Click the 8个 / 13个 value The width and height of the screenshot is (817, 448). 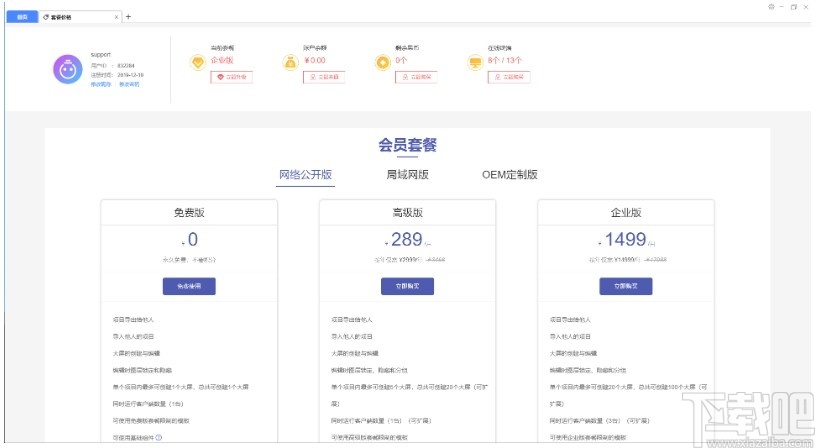505,60
